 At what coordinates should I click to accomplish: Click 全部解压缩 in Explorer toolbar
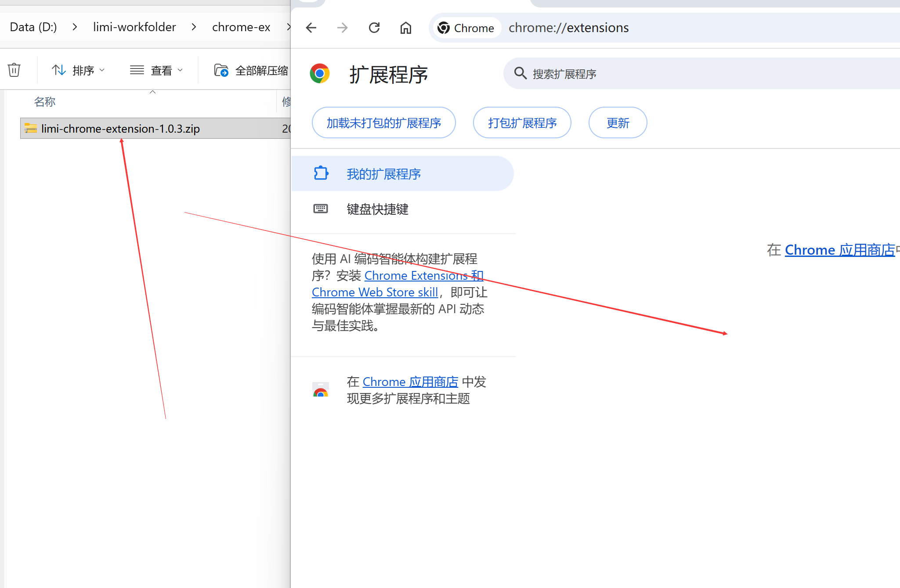(250, 70)
